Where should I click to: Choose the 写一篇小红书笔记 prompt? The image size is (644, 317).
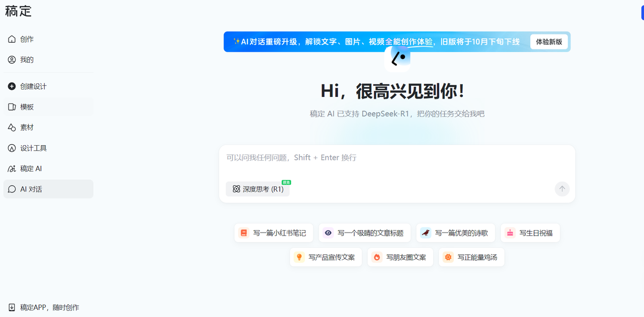[x=274, y=233]
